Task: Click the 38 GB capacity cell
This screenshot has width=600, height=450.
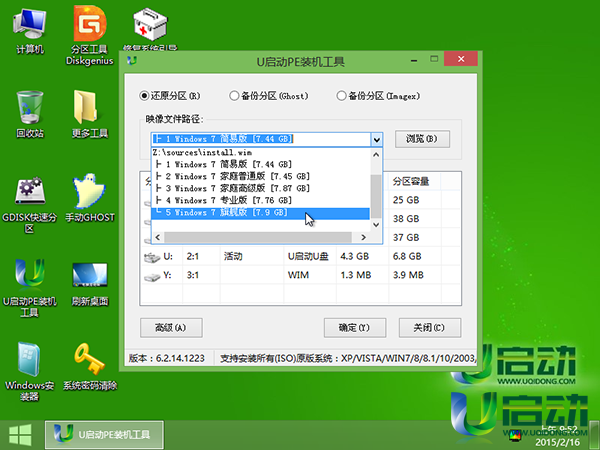Action: (x=406, y=219)
